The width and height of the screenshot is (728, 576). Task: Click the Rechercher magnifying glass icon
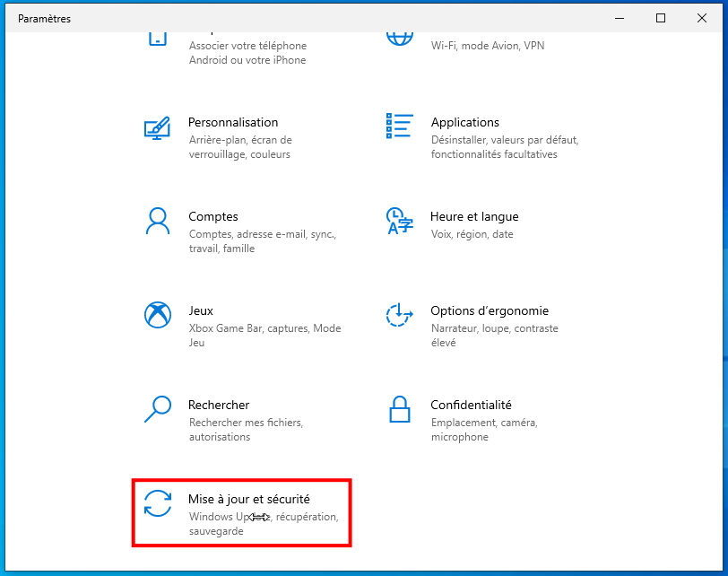[158, 410]
